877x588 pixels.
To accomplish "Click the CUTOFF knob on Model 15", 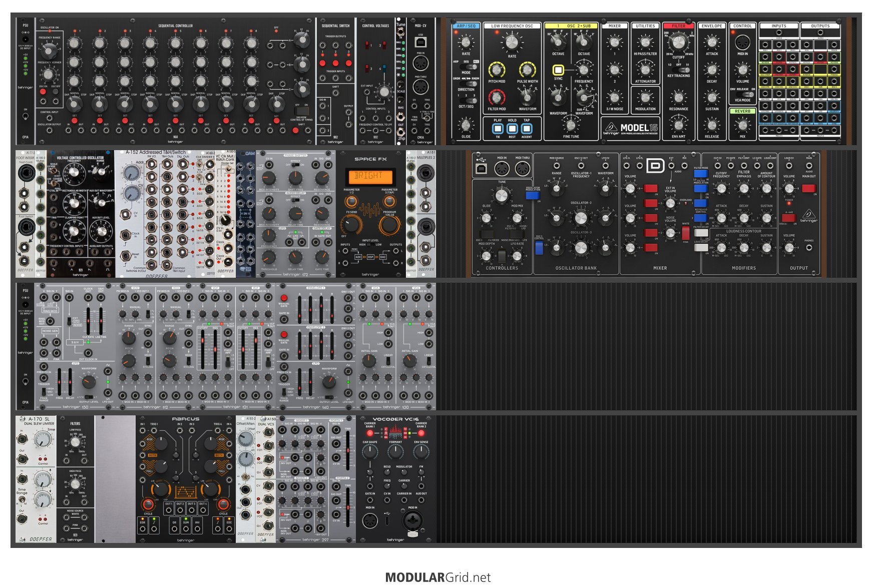I will click(x=678, y=43).
